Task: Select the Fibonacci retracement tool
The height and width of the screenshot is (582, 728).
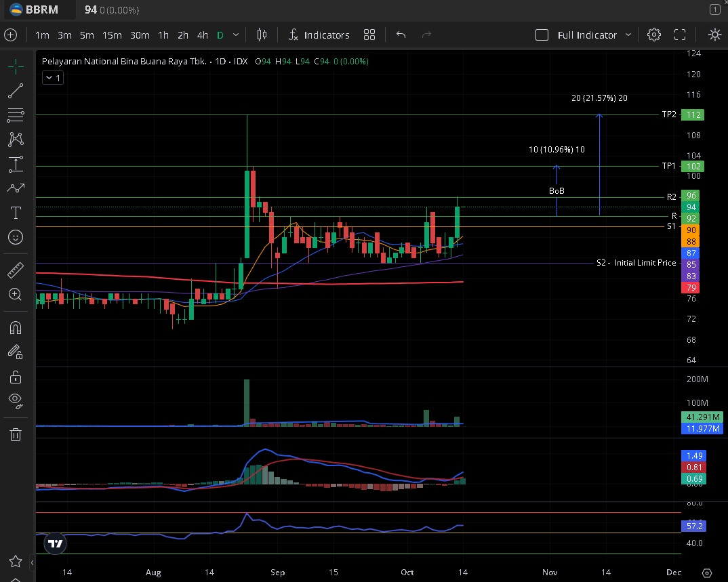Action: (x=16, y=115)
